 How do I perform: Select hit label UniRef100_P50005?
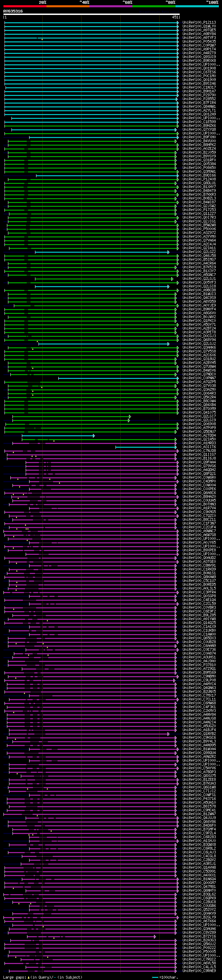(199, 951)
